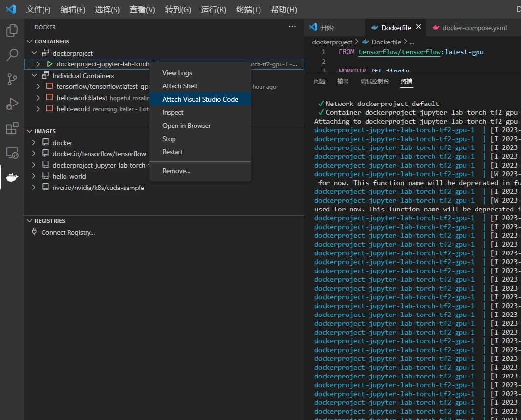Choose Restart from context menu
The width and height of the screenshot is (521, 420).
[200, 152]
